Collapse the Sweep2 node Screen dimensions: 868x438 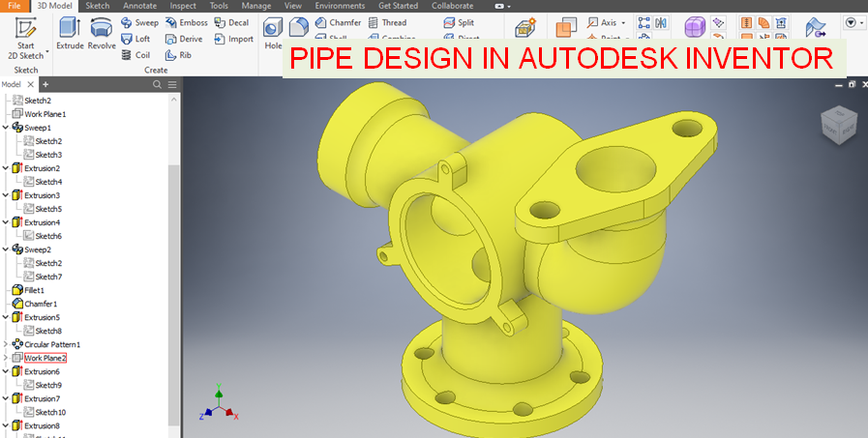(x=6, y=249)
